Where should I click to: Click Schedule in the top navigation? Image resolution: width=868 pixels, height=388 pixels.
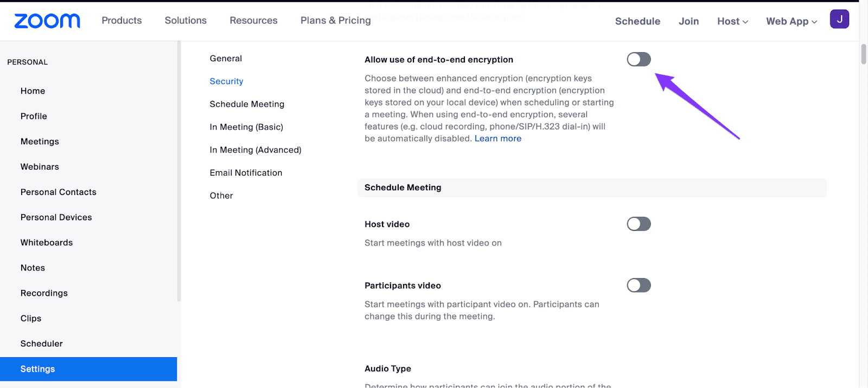637,21
